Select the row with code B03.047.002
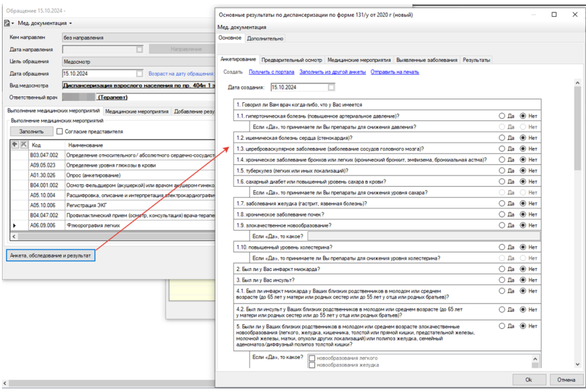The width and height of the screenshot is (586, 392). [x=113, y=155]
